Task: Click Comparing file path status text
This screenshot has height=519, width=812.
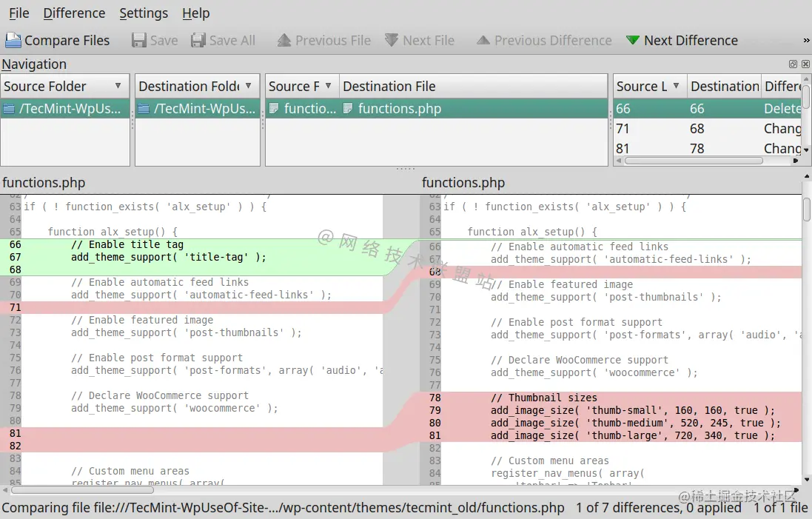Action: click(x=283, y=508)
